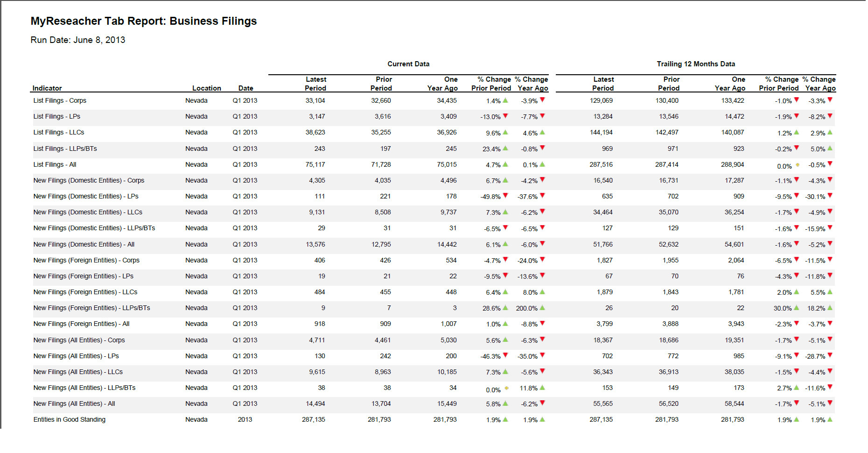Image resolution: width=868 pixels, height=453 pixels.
Task: Click the value 10,185
Action: (x=447, y=372)
